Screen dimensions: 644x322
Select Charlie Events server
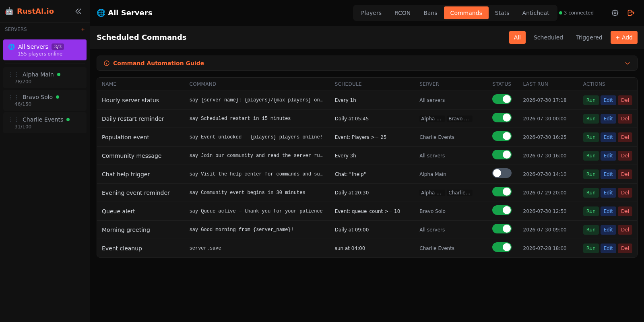click(45, 123)
